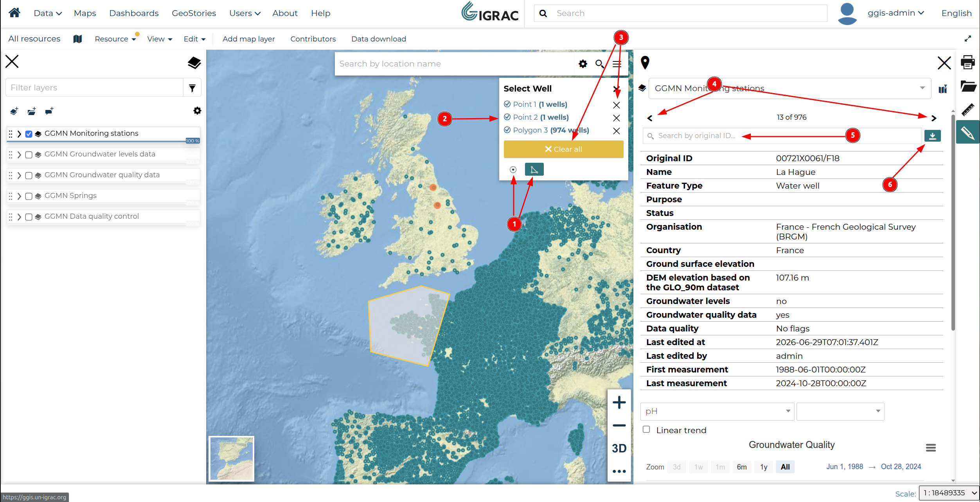Screen dimensions: 980x502
Task: Go to Dashboards page
Action: click(x=134, y=13)
